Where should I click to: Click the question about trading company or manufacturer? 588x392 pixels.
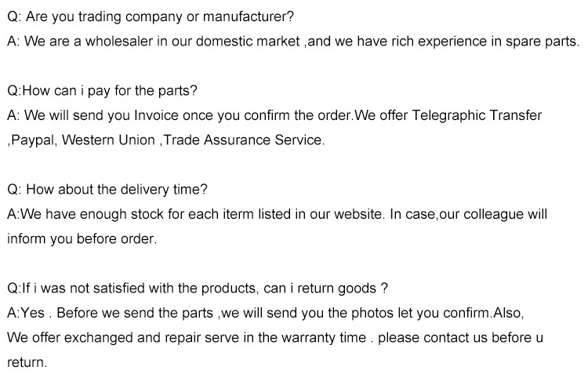click(x=151, y=16)
